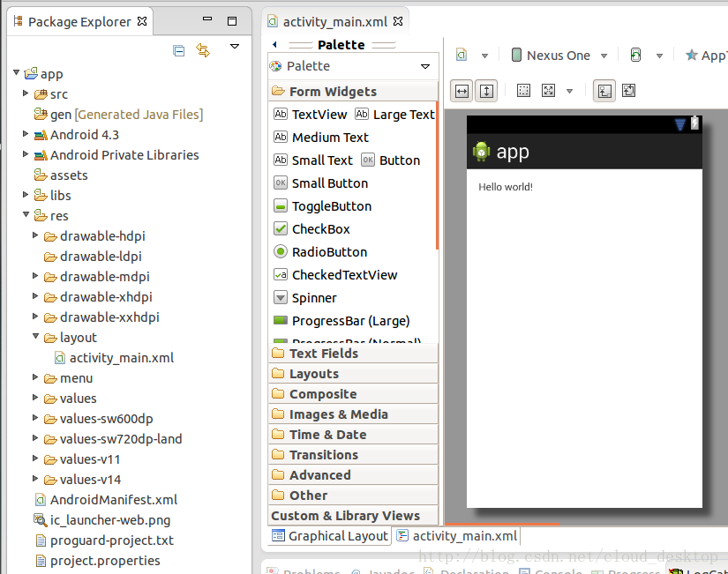Minimize the Package Explorer panel
728x574 pixels.
pos(207,19)
